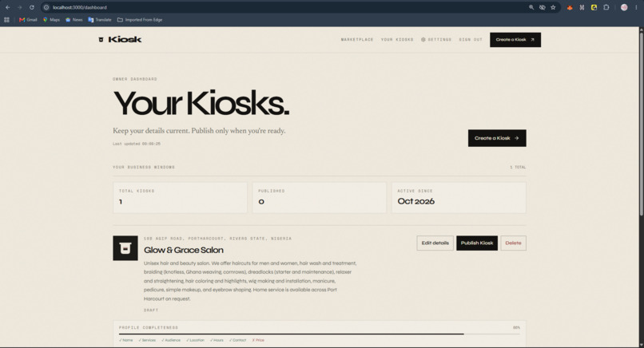The image size is (644, 348).
Task: Go to Marketplace
Action: point(357,40)
